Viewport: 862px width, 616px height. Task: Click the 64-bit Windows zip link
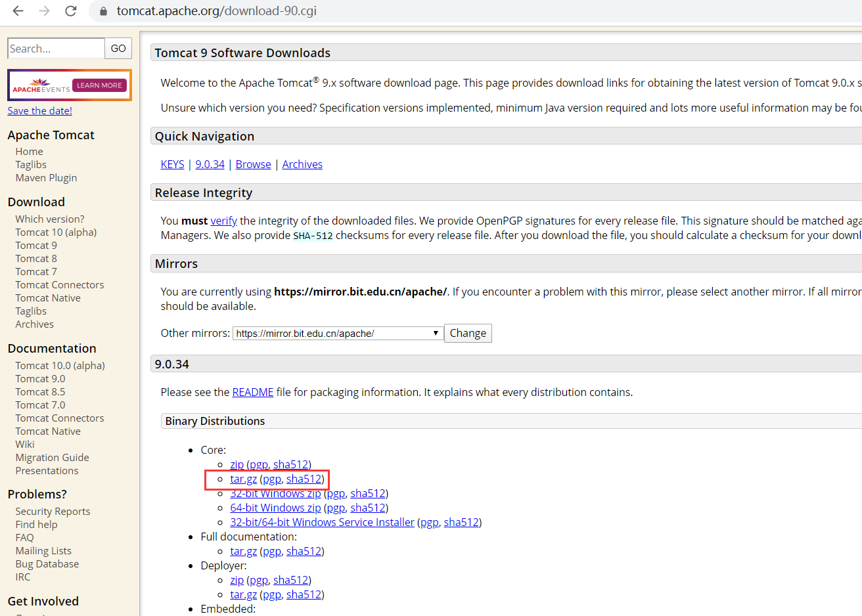(275, 508)
